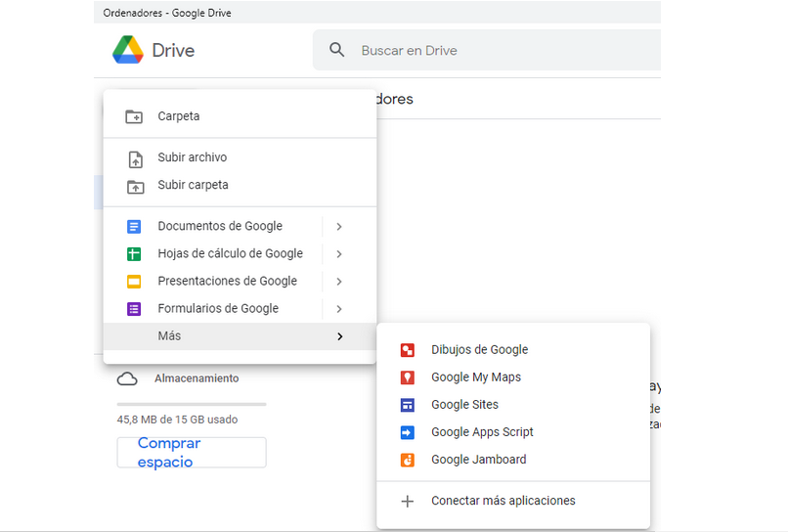This screenshot has width=788, height=532.
Task: Click the Google Drive logo
Action: pyautogui.click(x=128, y=50)
